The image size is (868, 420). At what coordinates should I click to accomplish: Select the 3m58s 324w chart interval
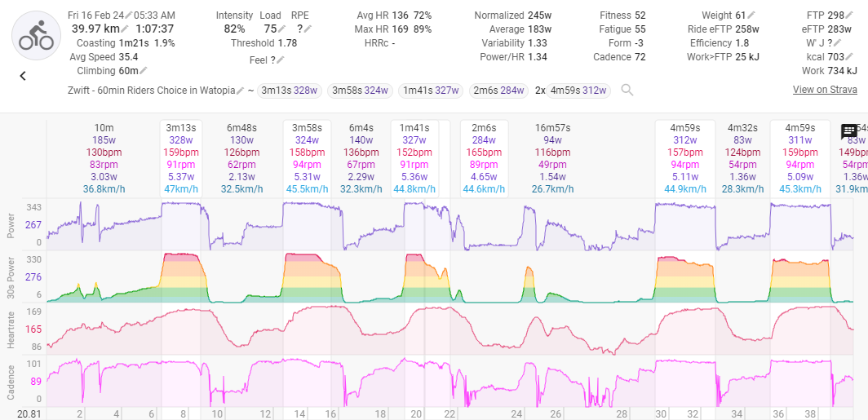click(x=308, y=158)
